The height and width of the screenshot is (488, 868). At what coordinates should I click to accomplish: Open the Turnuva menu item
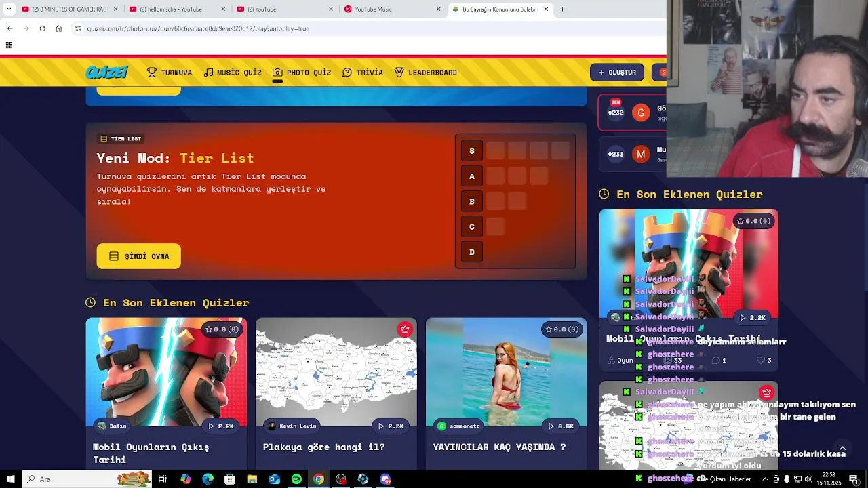(170, 73)
